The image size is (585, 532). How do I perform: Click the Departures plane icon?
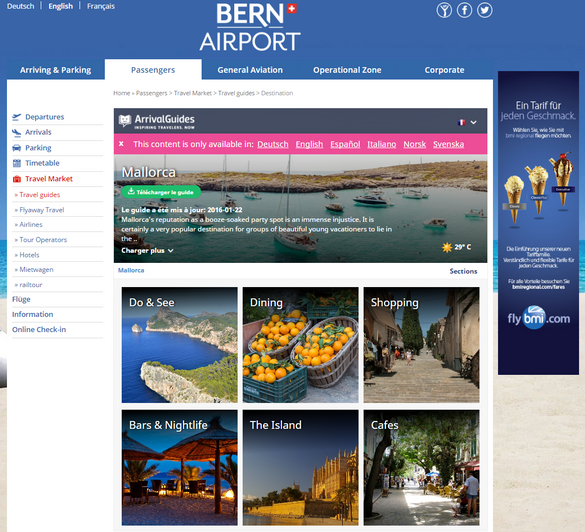coord(16,117)
